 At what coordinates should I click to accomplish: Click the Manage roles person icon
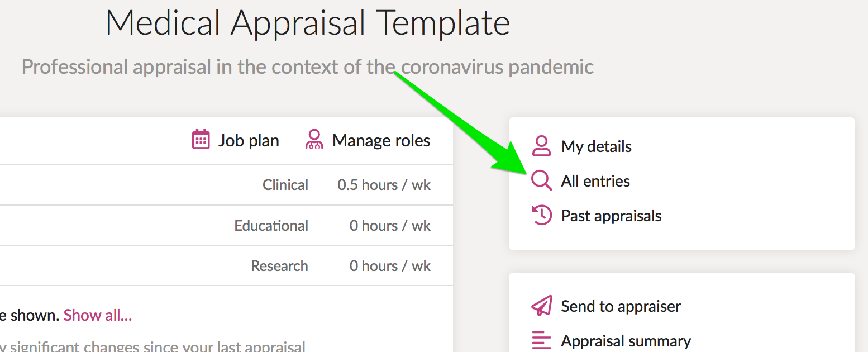pyautogui.click(x=314, y=140)
